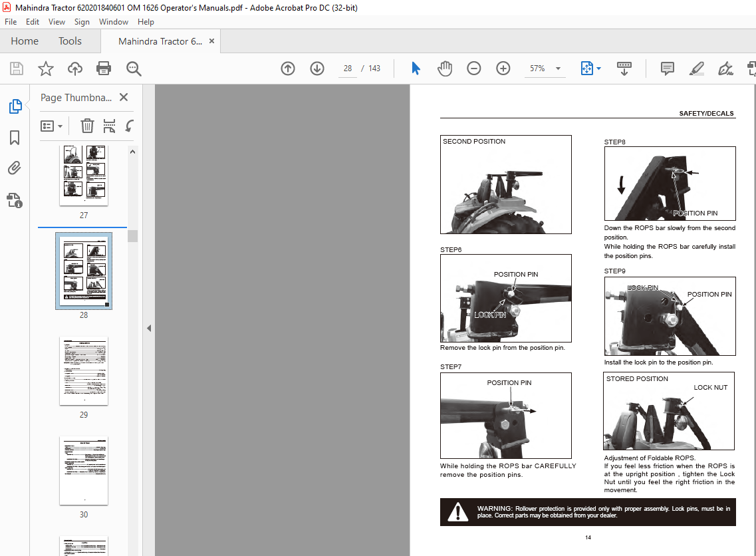The width and height of the screenshot is (756, 556).
Task: Click the fit page options icon
Action: coord(586,69)
